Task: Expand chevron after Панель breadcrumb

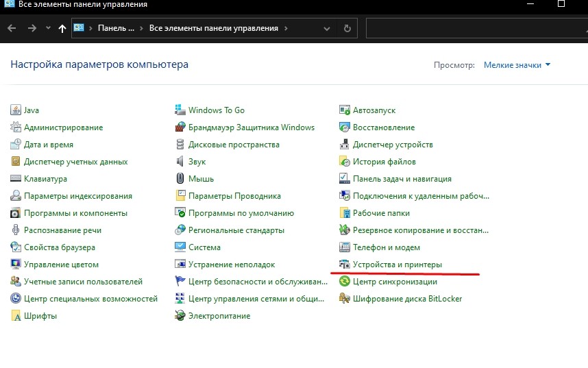Action: pos(141,28)
